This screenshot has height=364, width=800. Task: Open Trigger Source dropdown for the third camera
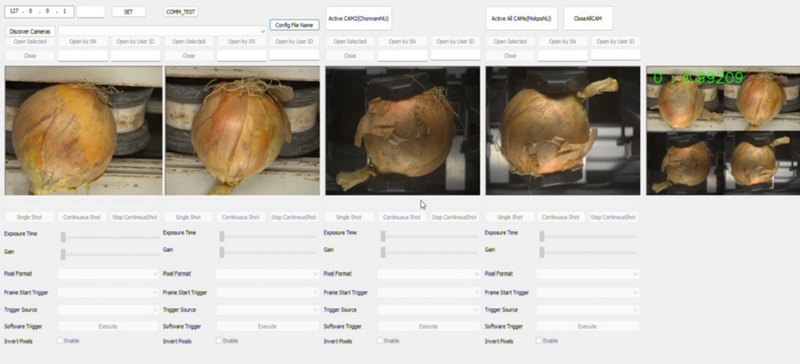pos(429,310)
